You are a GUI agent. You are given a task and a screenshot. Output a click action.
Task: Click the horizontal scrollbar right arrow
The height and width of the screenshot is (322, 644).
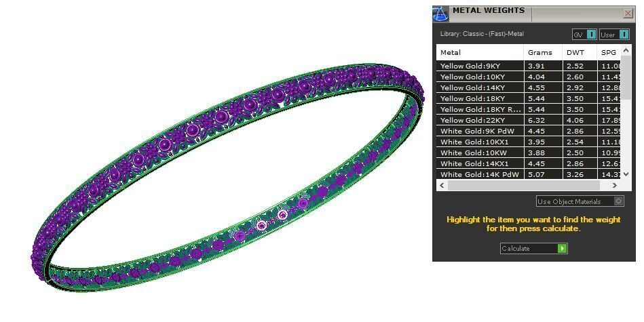tap(614, 186)
